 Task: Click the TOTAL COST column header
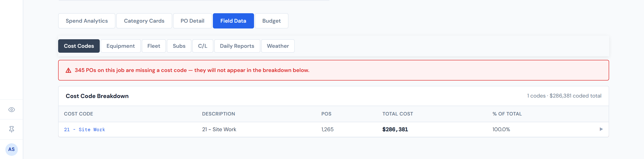pos(398,114)
